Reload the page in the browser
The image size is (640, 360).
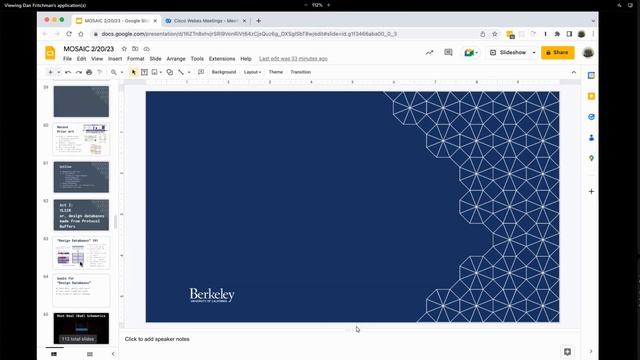69,34
